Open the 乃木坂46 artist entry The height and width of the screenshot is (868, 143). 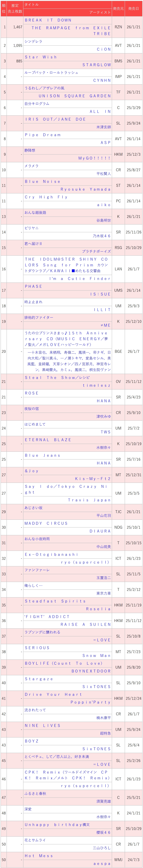tap(102, 236)
